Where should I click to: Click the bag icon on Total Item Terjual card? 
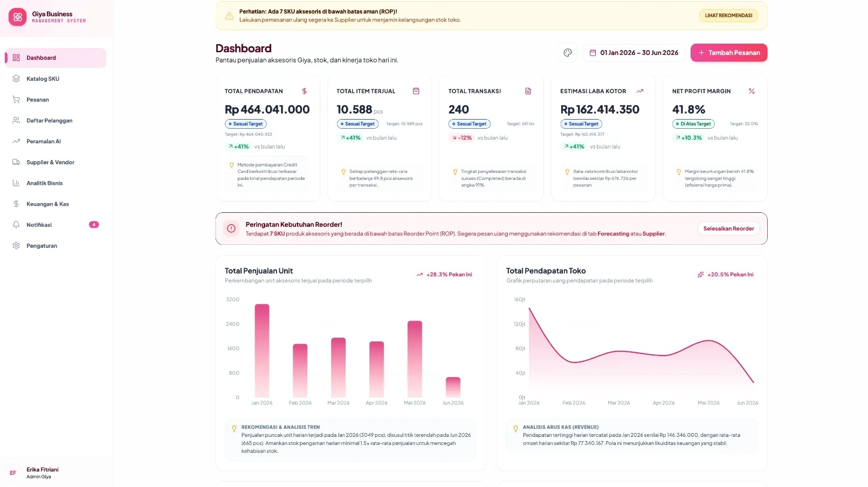416,91
